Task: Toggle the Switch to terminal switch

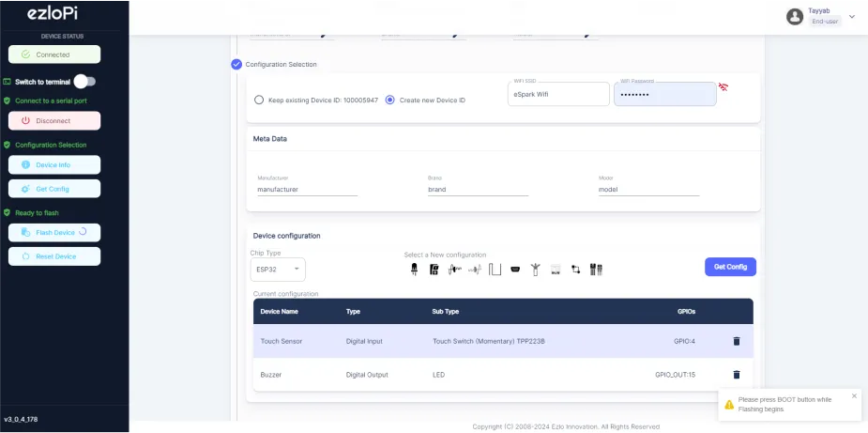Action: (85, 82)
